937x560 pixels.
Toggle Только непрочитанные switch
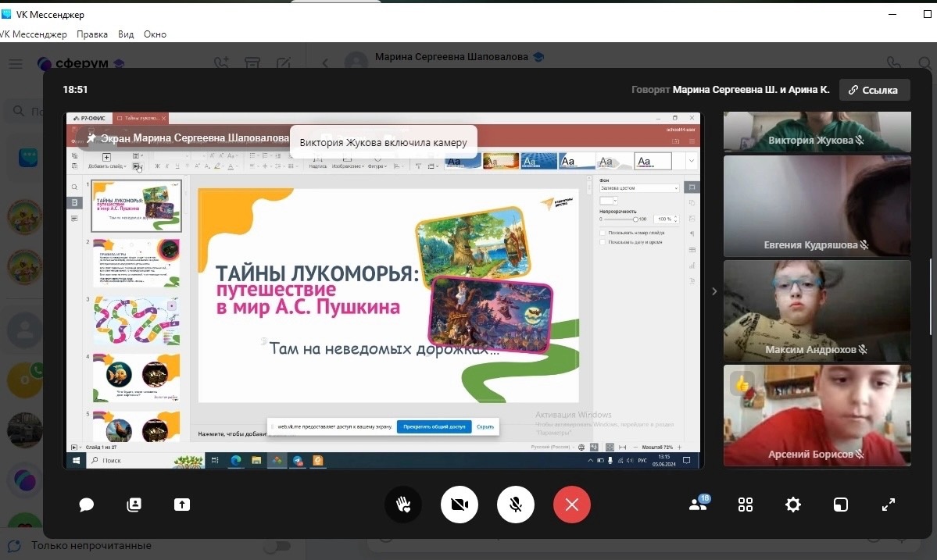pyautogui.click(x=277, y=546)
